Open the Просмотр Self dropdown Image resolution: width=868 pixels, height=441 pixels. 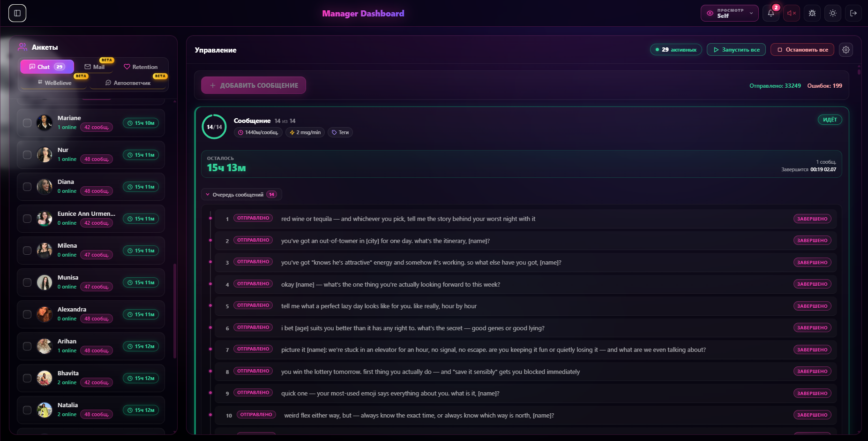[730, 13]
